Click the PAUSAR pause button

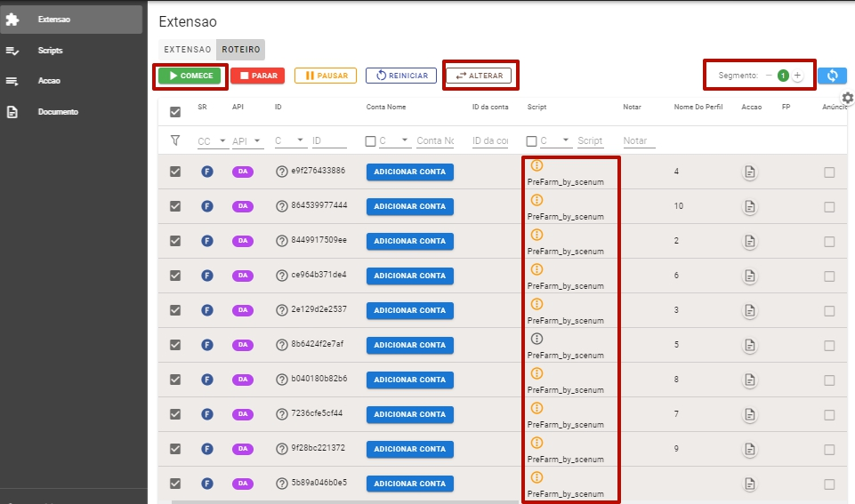pyautogui.click(x=326, y=76)
